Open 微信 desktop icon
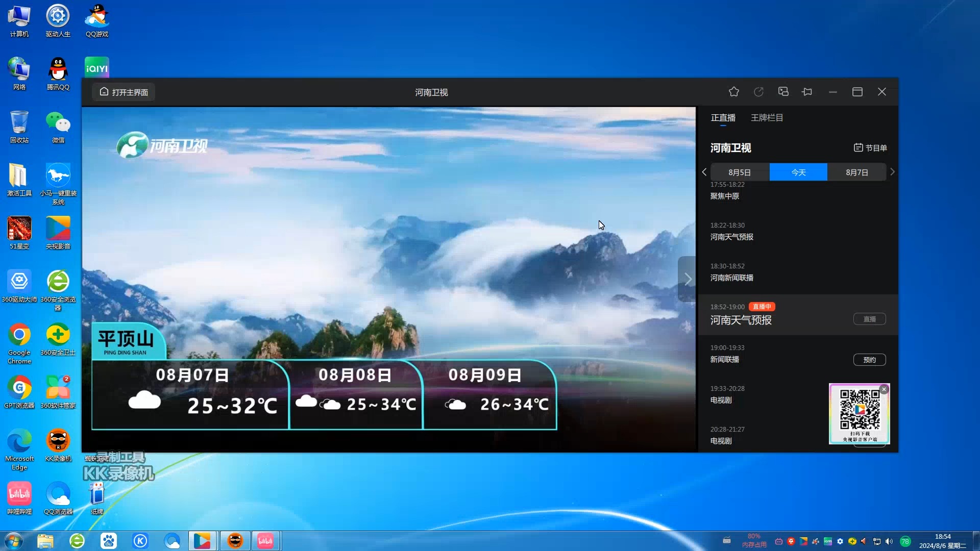The width and height of the screenshot is (980, 551). pos(58,128)
